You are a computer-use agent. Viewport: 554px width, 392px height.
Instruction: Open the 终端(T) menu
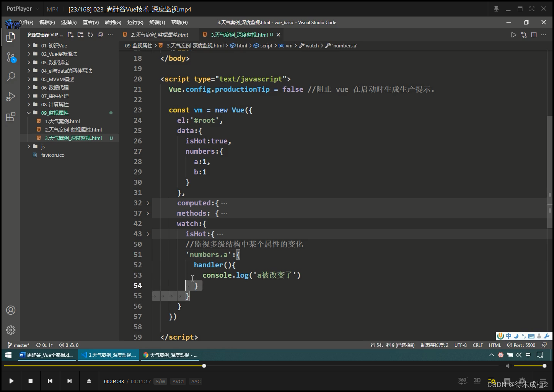tap(157, 23)
